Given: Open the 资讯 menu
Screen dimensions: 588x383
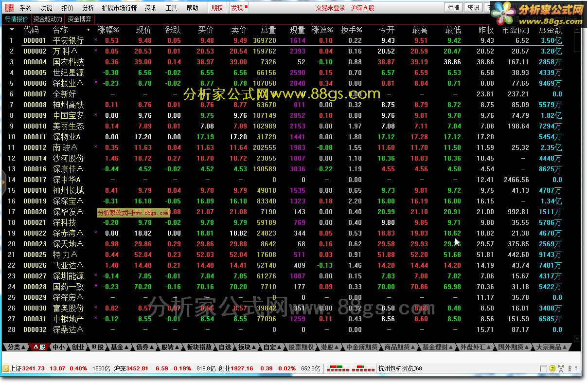Looking at the screenshot, I should [150, 8].
